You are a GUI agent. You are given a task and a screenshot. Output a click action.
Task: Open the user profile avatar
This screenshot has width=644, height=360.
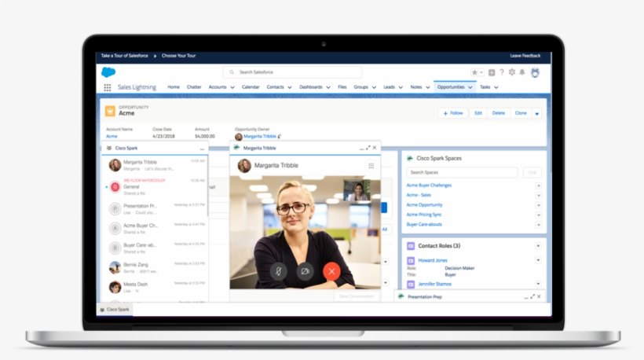pos(535,73)
